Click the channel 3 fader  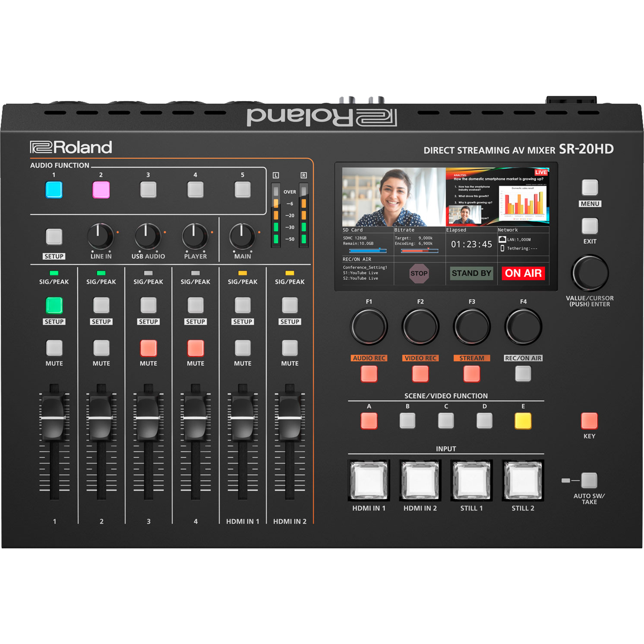tap(148, 417)
